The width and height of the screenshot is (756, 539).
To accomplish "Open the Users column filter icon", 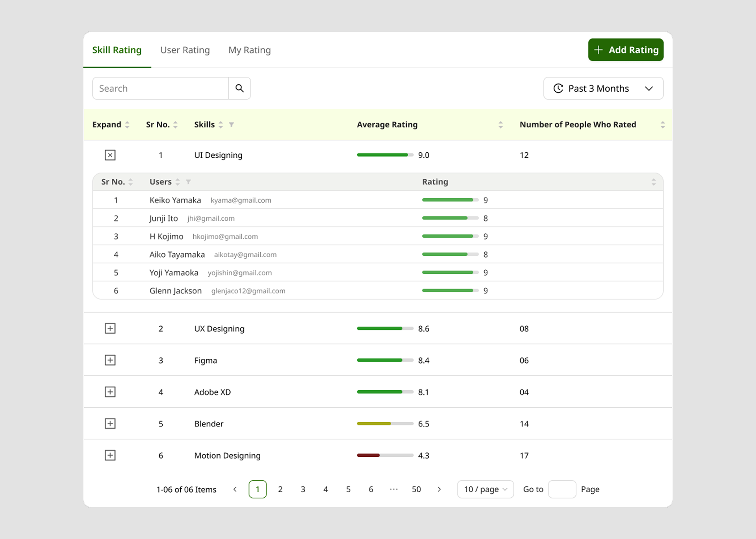I will pyautogui.click(x=188, y=182).
